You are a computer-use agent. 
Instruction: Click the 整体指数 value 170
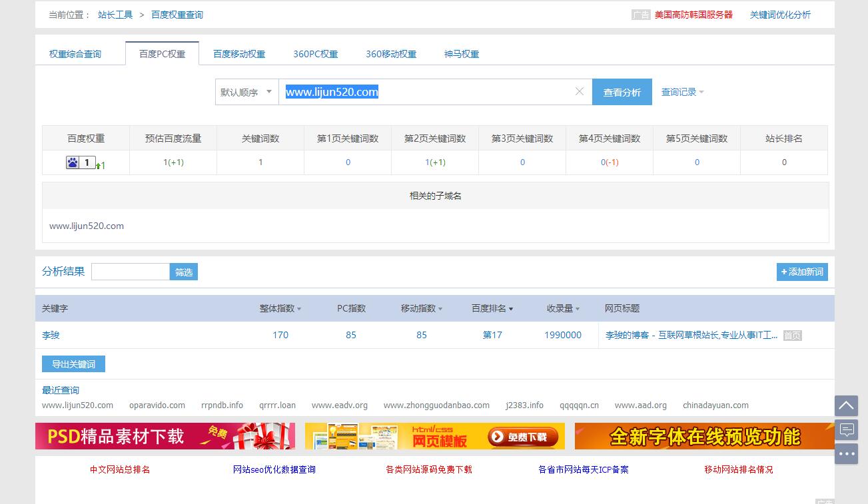point(280,336)
